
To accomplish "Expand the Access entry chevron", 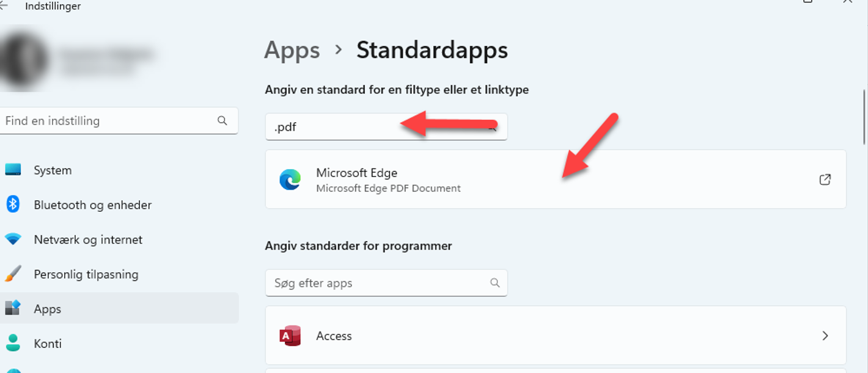I will coord(825,336).
